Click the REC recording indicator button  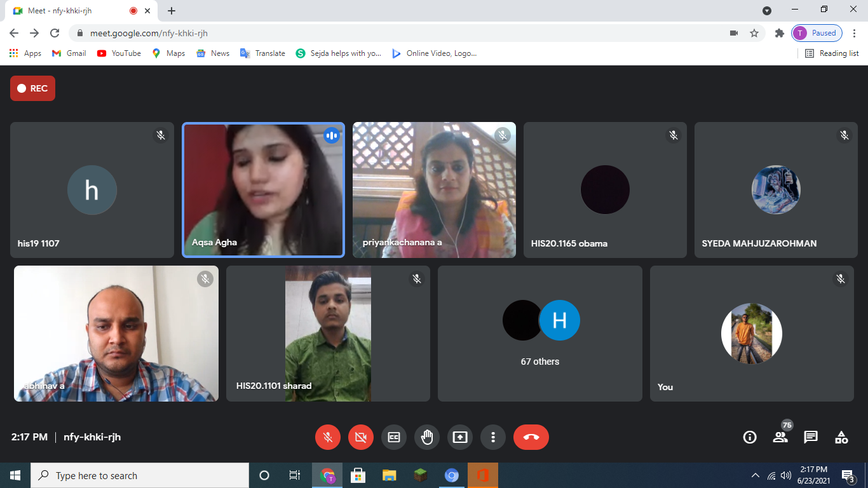pyautogui.click(x=32, y=88)
